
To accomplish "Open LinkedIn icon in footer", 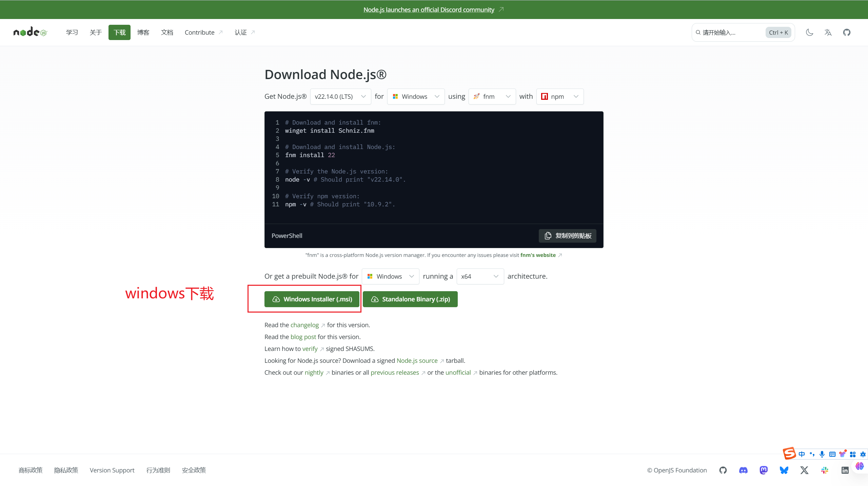I will (x=845, y=470).
